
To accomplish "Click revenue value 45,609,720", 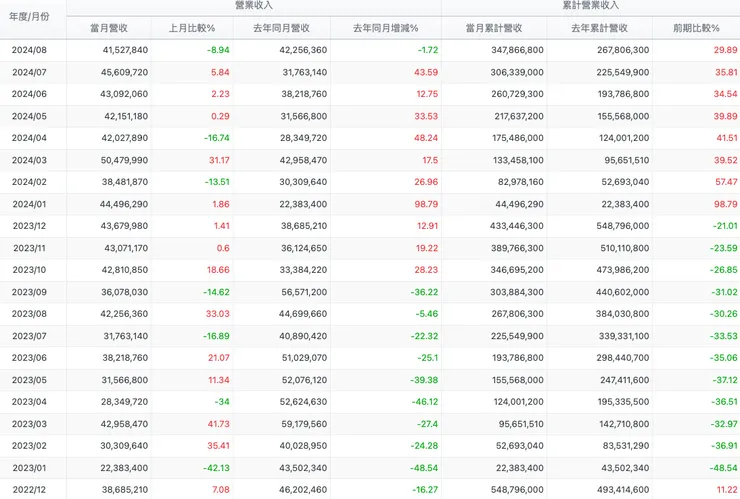I will pyautogui.click(x=124, y=72).
